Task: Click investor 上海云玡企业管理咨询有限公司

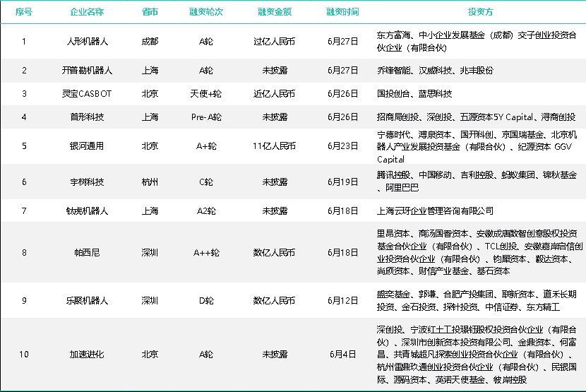Action: click(435, 211)
